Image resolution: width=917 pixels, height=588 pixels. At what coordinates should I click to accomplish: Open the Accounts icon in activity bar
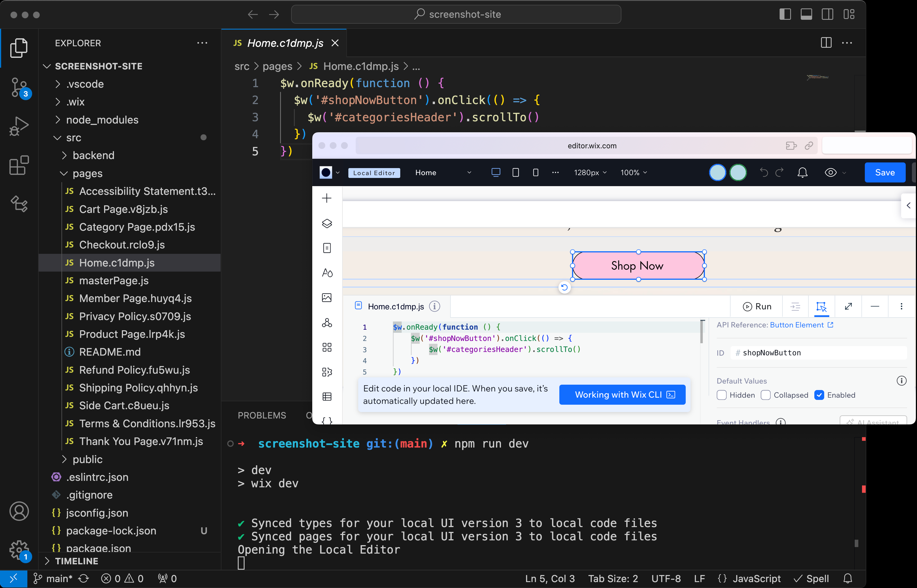(19, 511)
